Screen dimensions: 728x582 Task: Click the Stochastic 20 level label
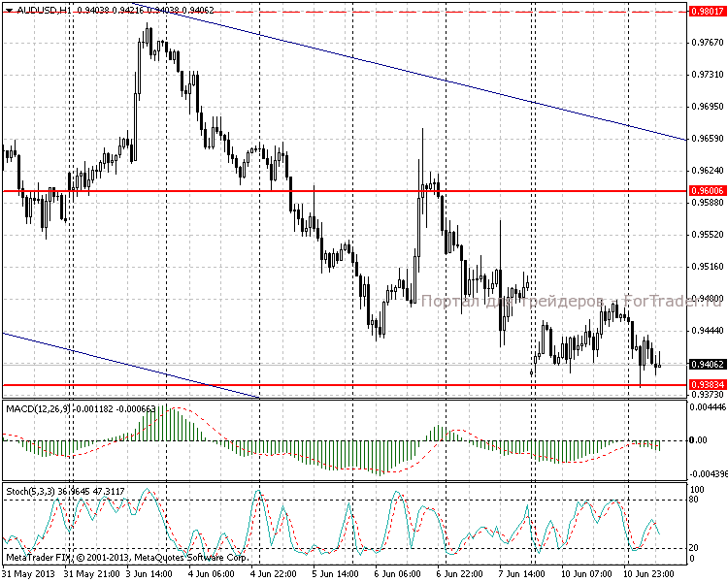[x=694, y=549]
